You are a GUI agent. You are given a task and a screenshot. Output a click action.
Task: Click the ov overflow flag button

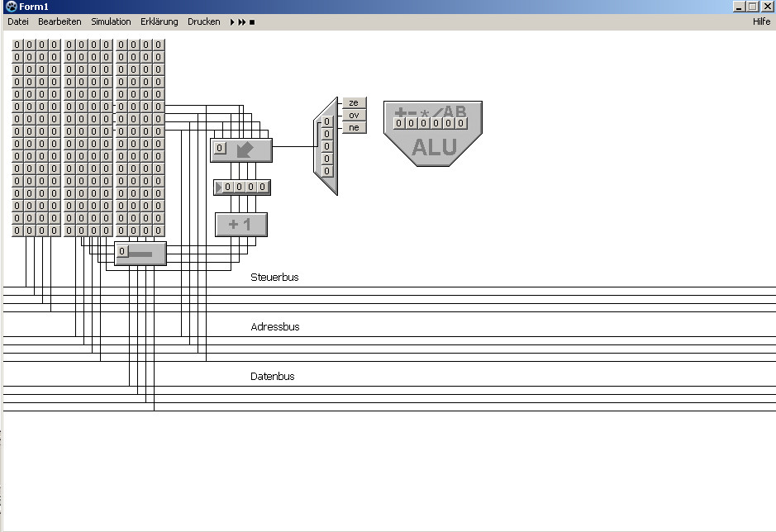coord(354,116)
